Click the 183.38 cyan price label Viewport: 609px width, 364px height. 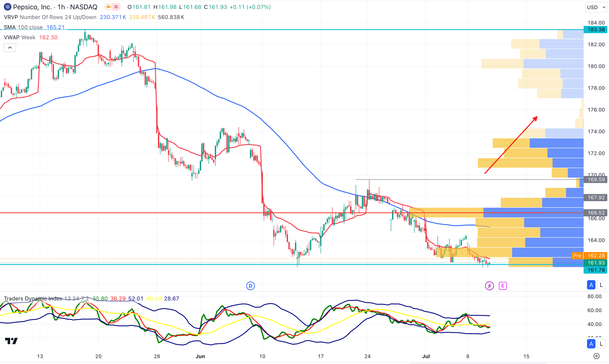(x=596, y=29)
